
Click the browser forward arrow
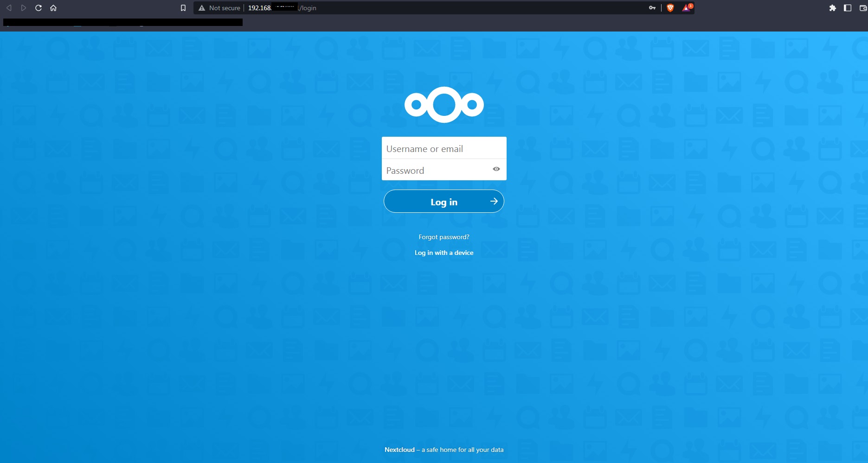pos(24,8)
